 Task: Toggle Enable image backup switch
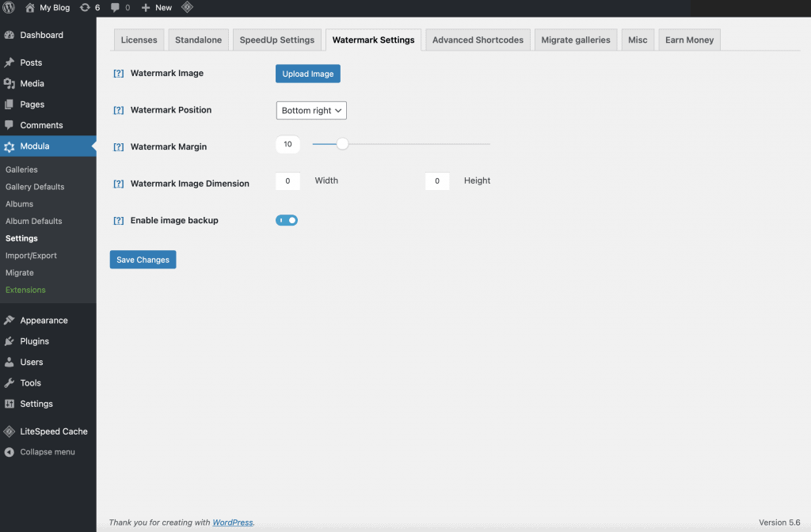click(287, 220)
